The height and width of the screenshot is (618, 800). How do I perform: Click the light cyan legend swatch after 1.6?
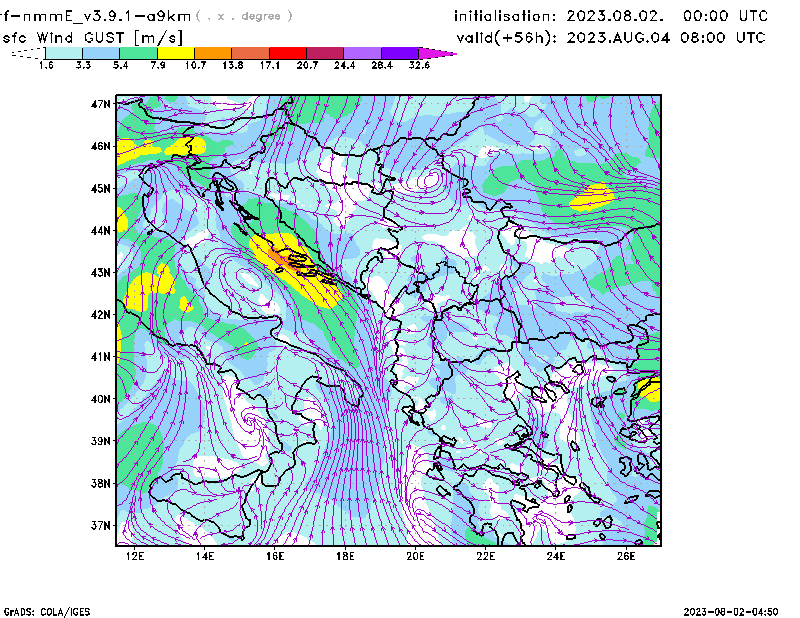[64, 53]
